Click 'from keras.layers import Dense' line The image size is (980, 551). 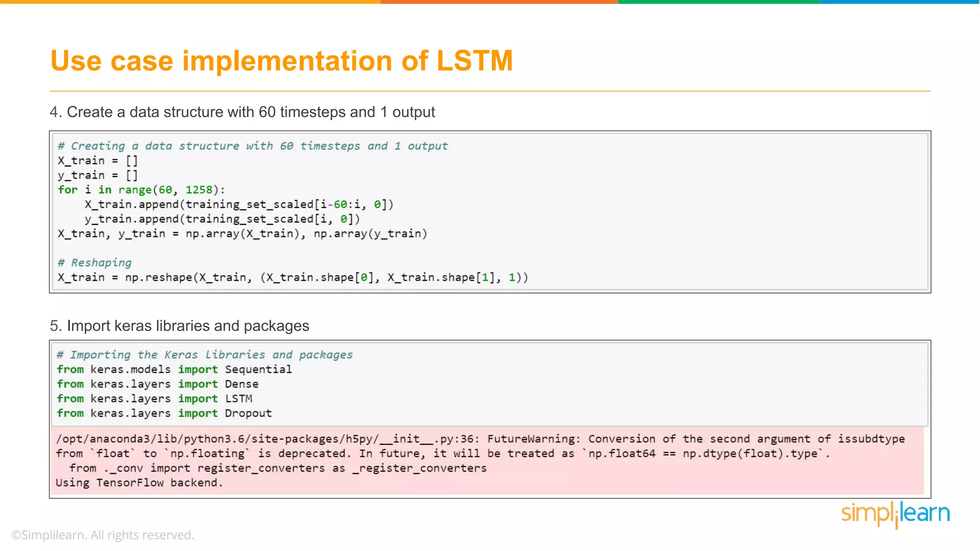coord(157,384)
